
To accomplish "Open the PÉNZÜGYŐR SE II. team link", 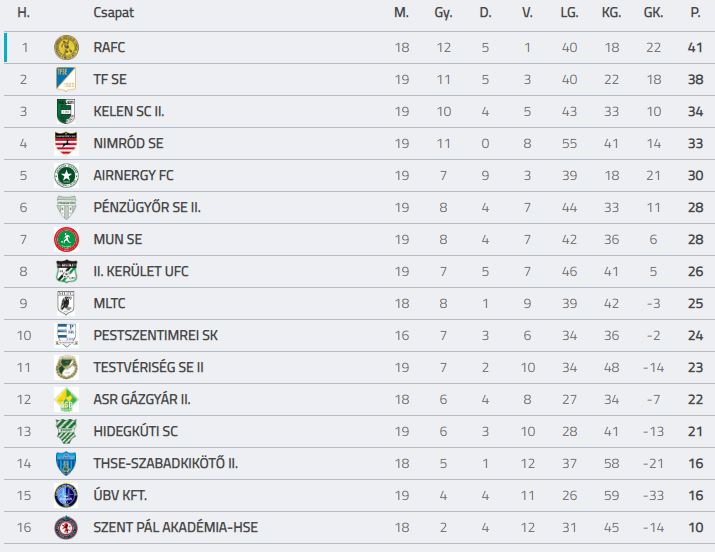I will point(147,207).
